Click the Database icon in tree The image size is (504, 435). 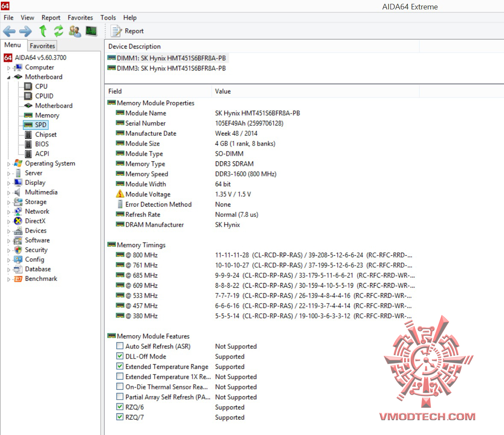[x=18, y=269]
